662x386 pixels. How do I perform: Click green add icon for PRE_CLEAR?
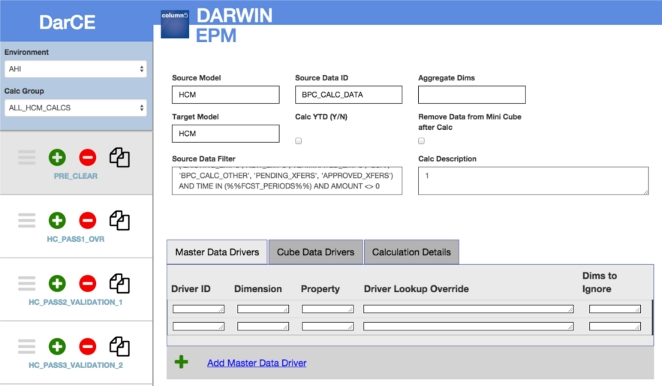(57, 157)
